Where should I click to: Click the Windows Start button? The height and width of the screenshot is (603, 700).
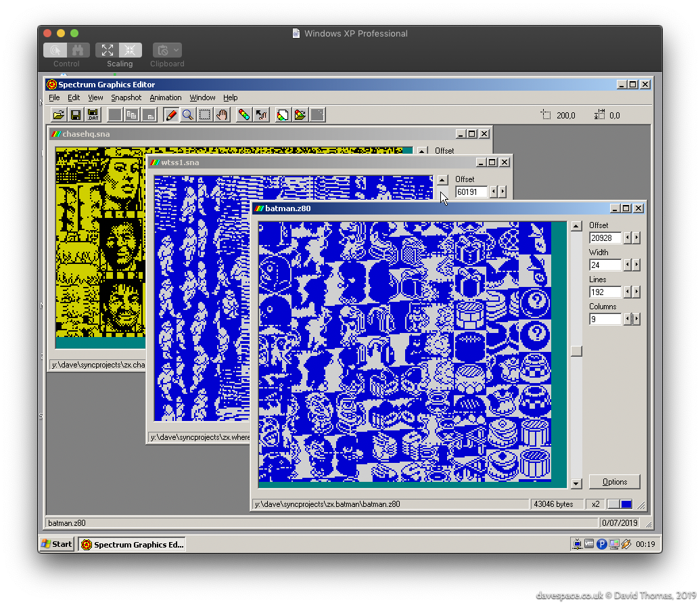pos(57,543)
